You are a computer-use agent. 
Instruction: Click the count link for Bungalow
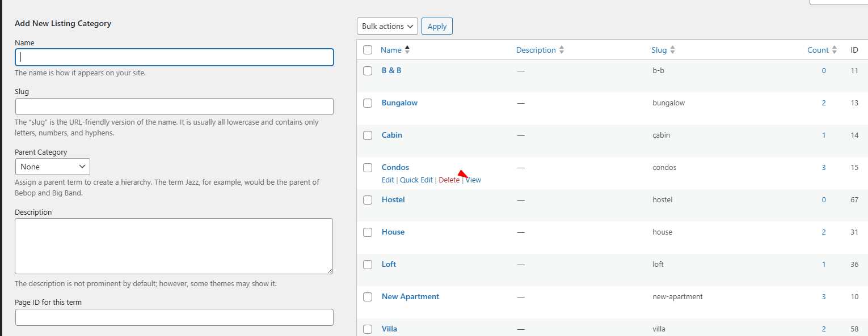coord(824,103)
